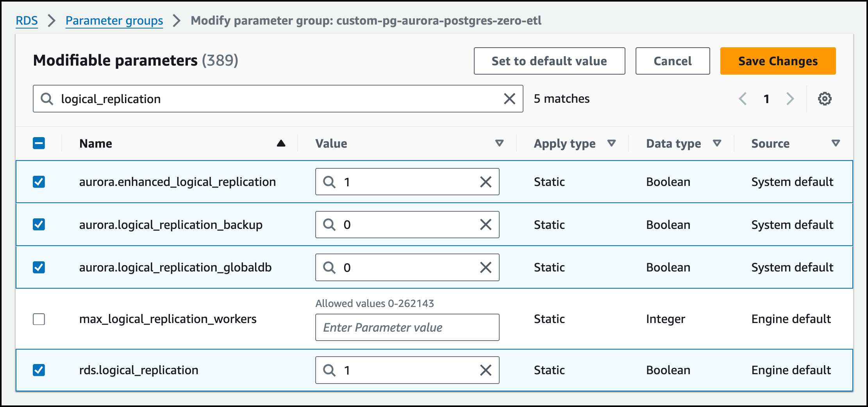Click the max_logical_replication_workers value field
This screenshot has height=407, width=868.
click(407, 327)
